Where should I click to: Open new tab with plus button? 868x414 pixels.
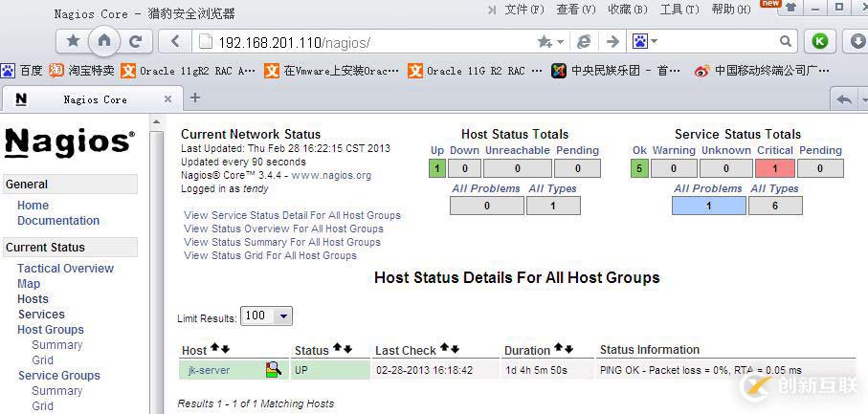194,98
